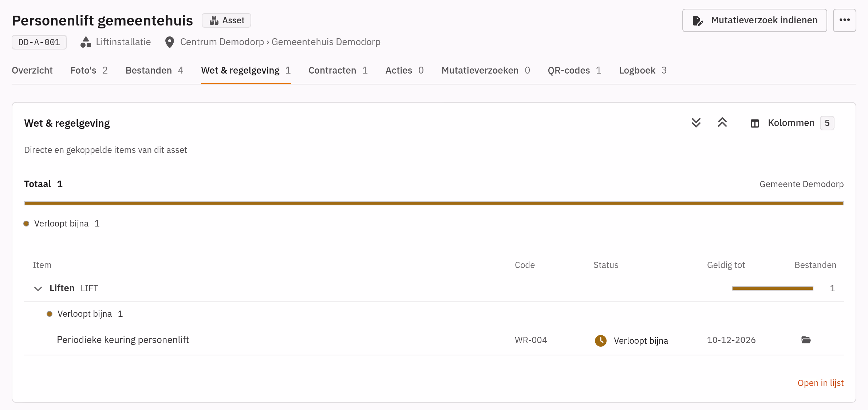This screenshot has height=410, width=868.
Task: Click the Status column header
Action: [605, 265]
